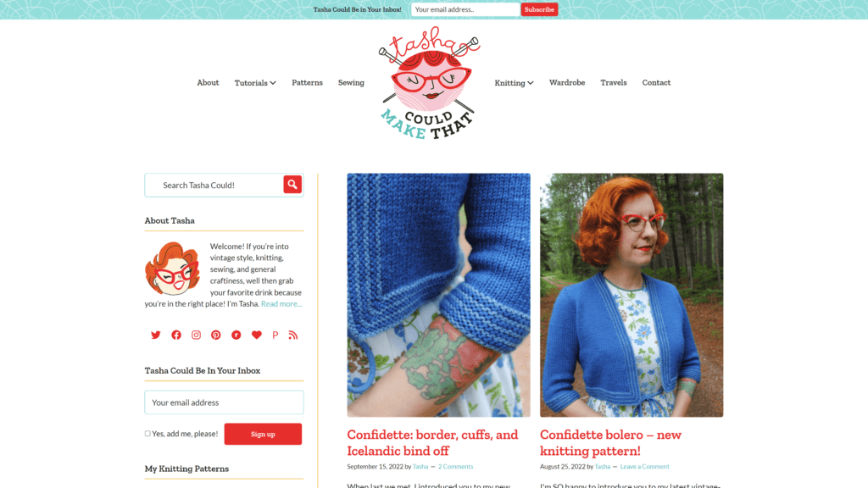The height and width of the screenshot is (488, 868).
Task: Click the letter P social icon
Action: click(x=275, y=335)
